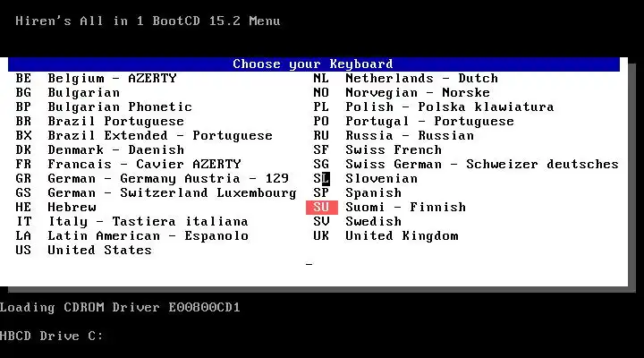
Task: Choose SP Spanish keyboard layout
Action: [357, 192]
